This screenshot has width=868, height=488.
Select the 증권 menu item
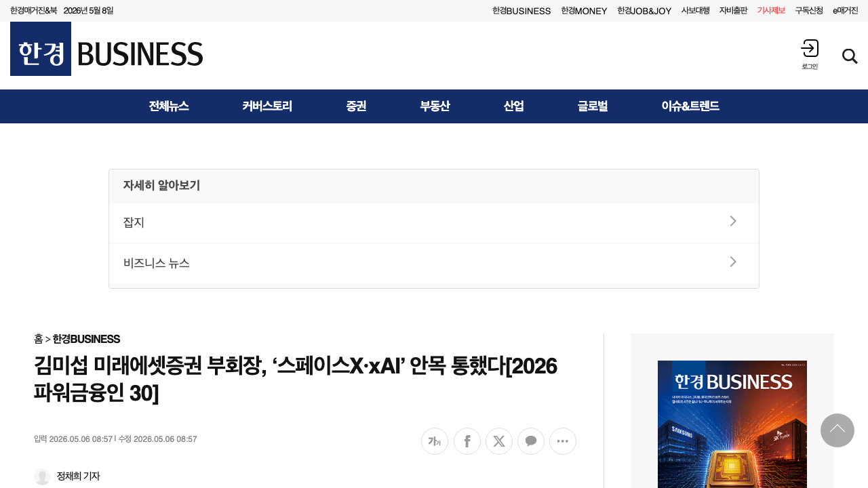(x=356, y=106)
